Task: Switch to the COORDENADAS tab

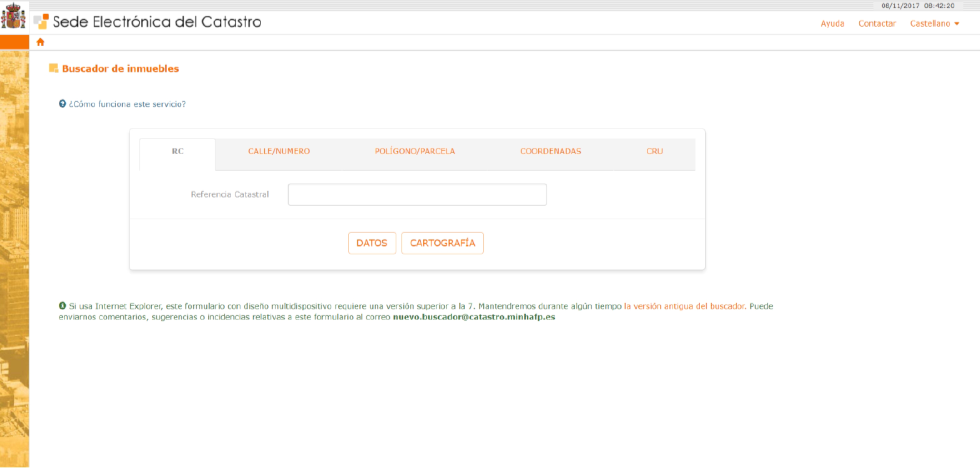Action: click(550, 152)
